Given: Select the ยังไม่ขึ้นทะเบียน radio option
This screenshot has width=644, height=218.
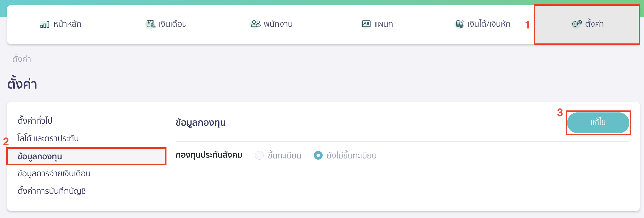Looking at the screenshot, I should tap(318, 155).
